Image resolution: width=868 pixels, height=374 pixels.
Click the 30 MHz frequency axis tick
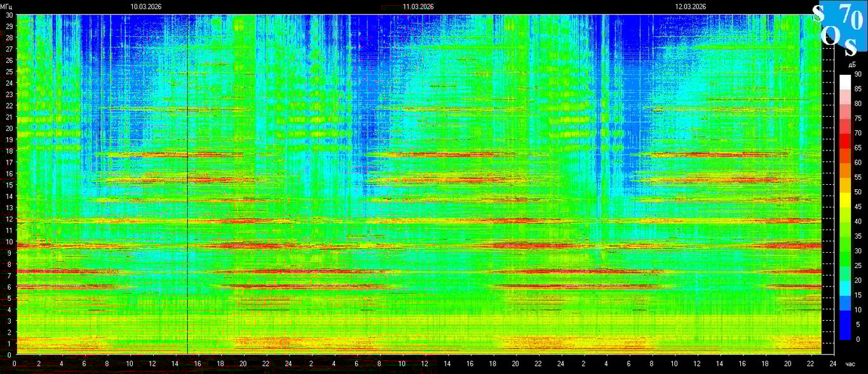(9, 15)
